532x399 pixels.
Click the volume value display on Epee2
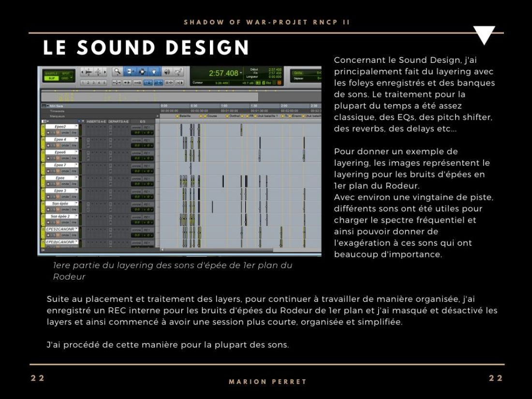137,133
